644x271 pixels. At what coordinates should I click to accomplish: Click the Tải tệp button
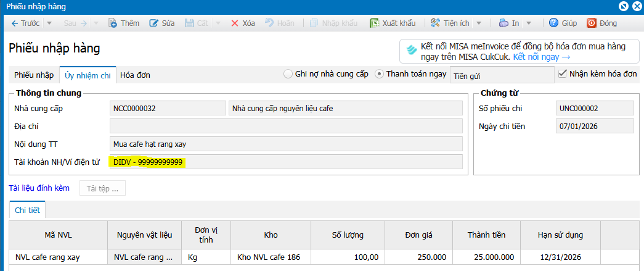pos(102,188)
